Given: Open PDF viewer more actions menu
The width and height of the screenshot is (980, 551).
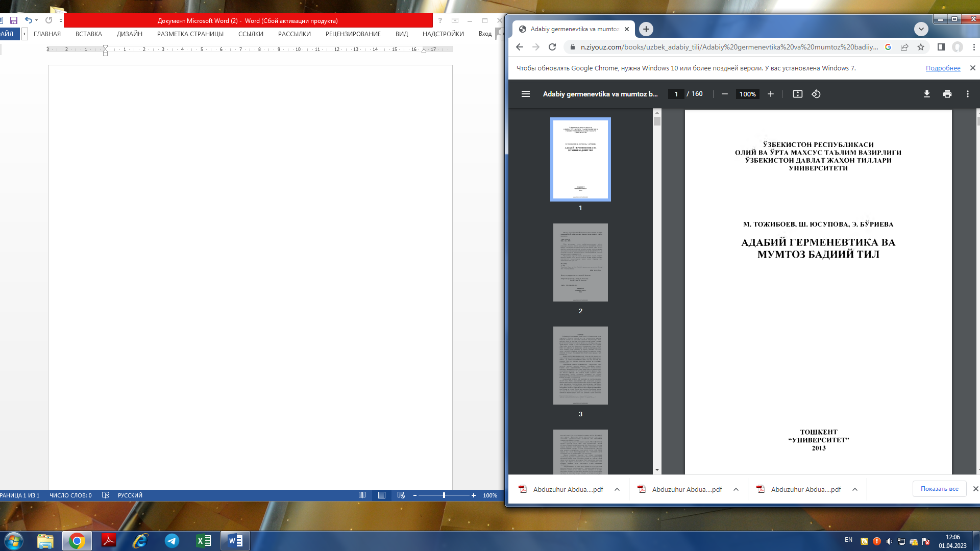Looking at the screenshot, I should (x=967, y=94).
